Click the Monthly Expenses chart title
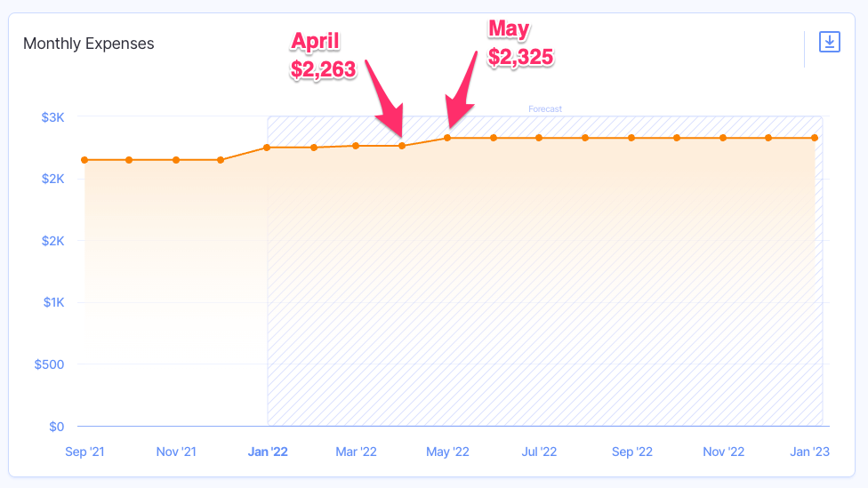868x488 pixels. tap(89, 44)
